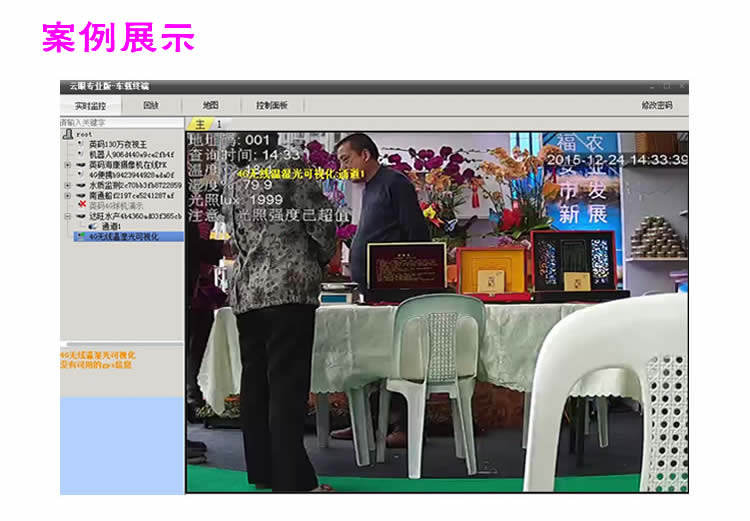Select the 4G便携 device row

131,175
